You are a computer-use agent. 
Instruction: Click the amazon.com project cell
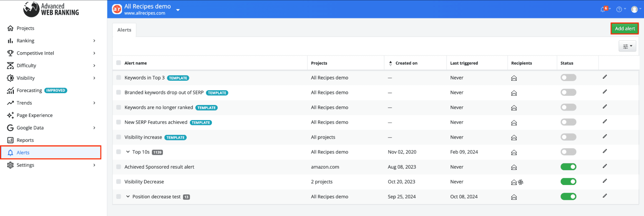(325, 167)
